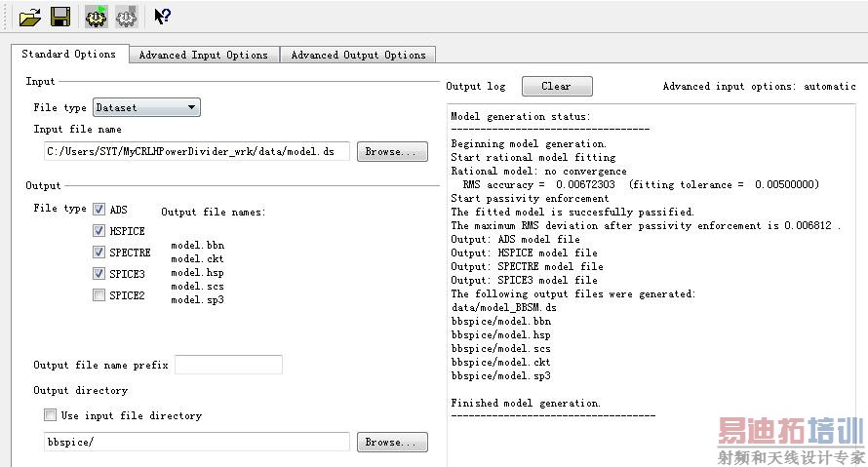The height and width of the screenshot is (467, 868).
Task: Browse for the output directory
Action: coord(391,443)
